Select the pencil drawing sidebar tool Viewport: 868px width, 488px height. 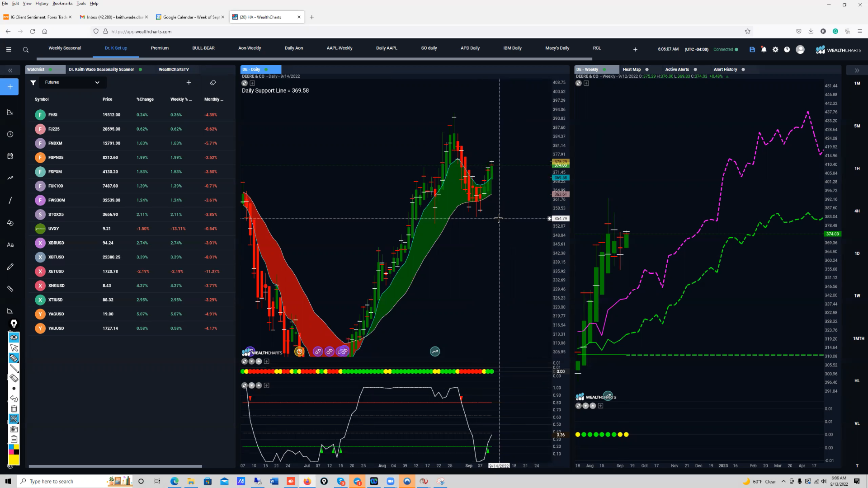(10, 267)
